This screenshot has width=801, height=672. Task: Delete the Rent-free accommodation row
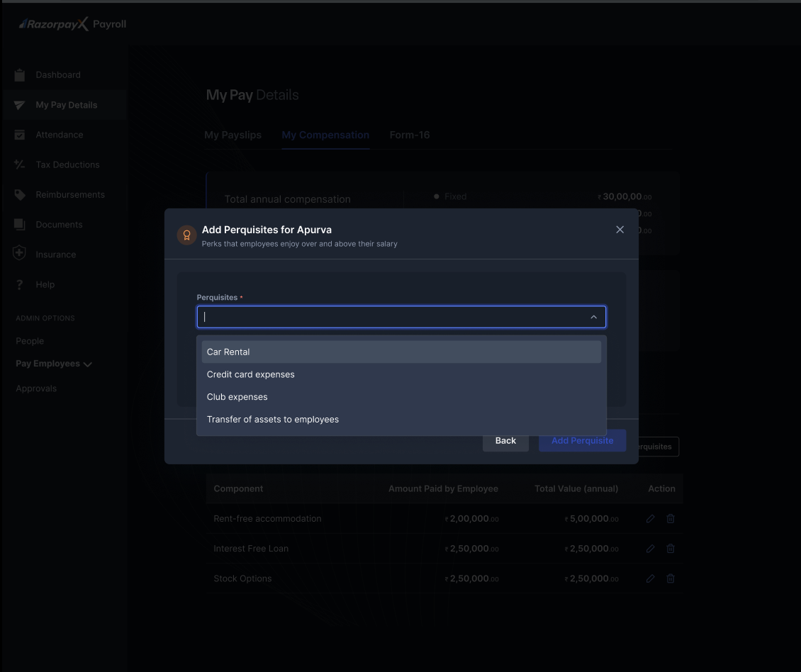[x=671, y=519]
